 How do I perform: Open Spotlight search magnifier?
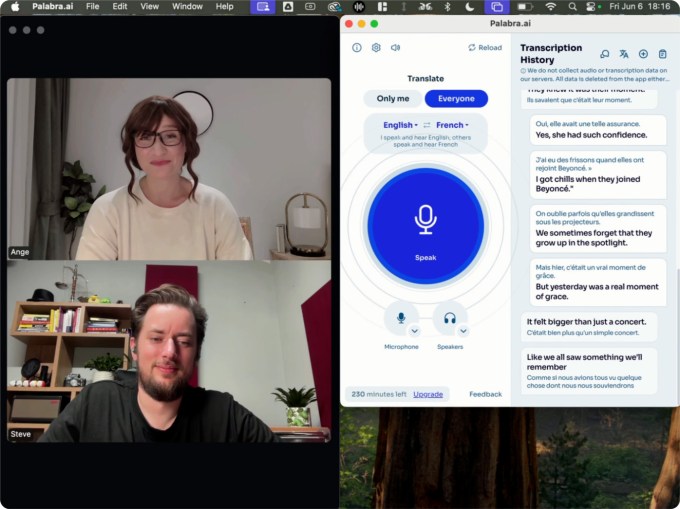[572, 7]
